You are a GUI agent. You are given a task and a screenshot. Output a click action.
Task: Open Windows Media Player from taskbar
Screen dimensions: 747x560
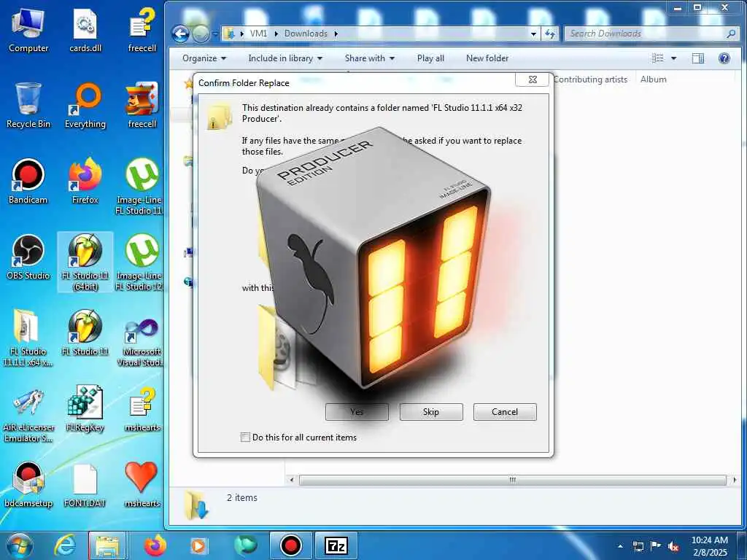coord(198,545)
